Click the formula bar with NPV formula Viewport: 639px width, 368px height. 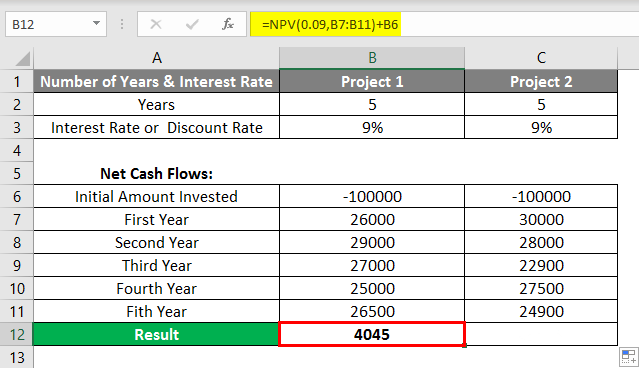point(444,24)
